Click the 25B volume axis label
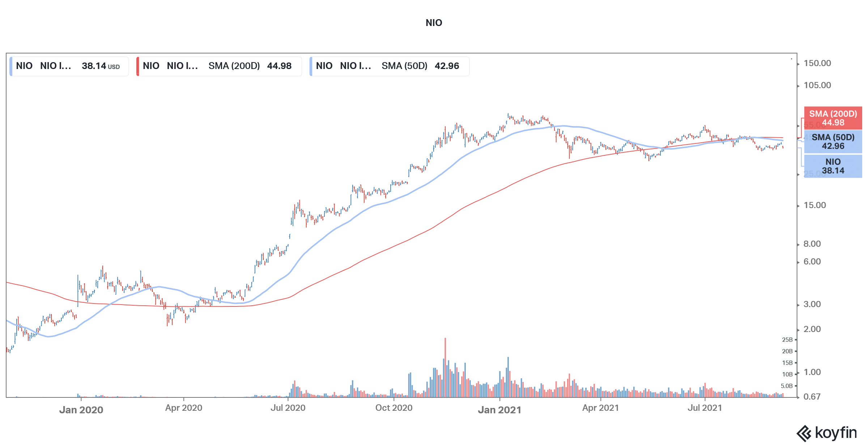868x448 pixels. pos(787,340)
